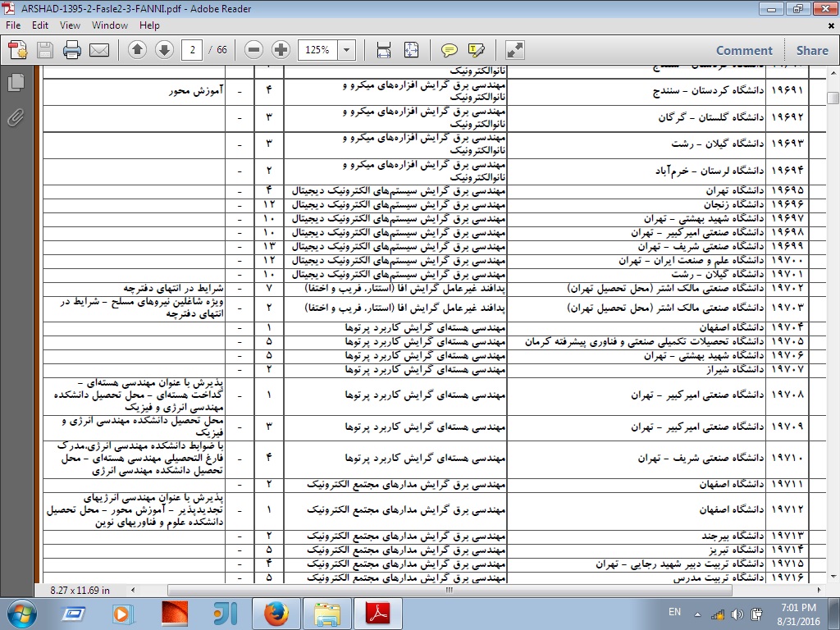Open the Windows Start menu
Image resolution: width=840 pixels, height=630 pixels.
21,614
